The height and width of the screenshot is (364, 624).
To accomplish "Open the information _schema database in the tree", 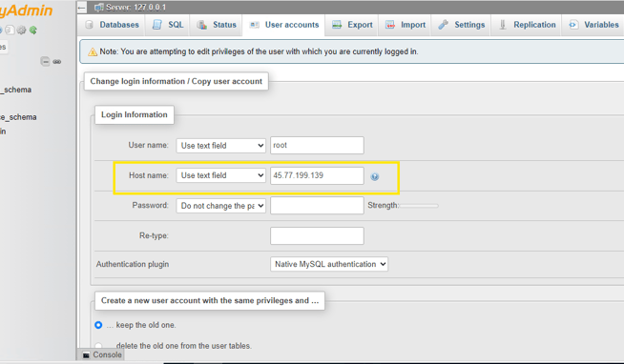I will click(x=16, y=90).
